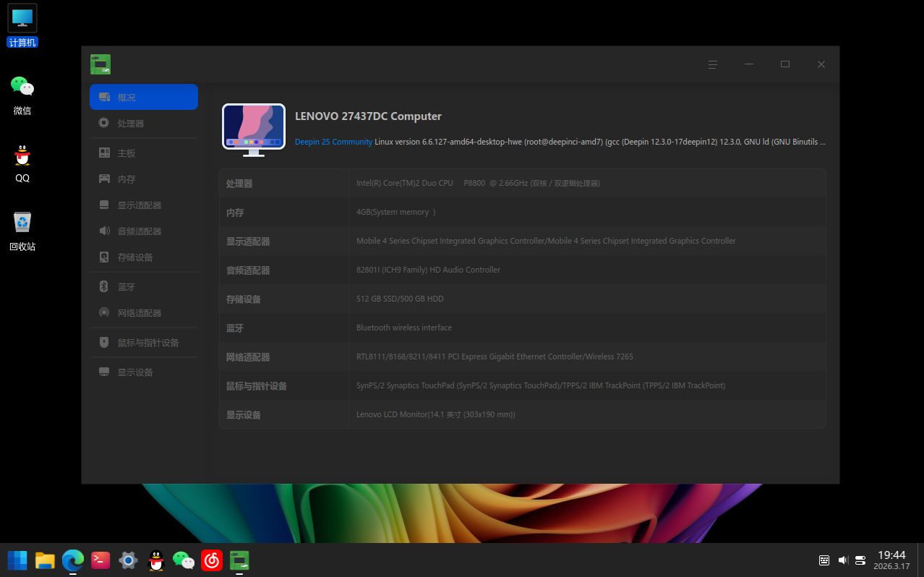Select the 处理器 processor chip icon
924x577 pixels.
coord(104,124)
